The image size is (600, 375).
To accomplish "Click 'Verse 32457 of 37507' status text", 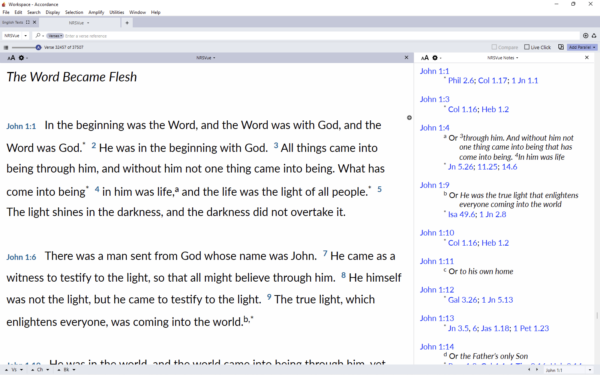I will [x=64, y=47].
